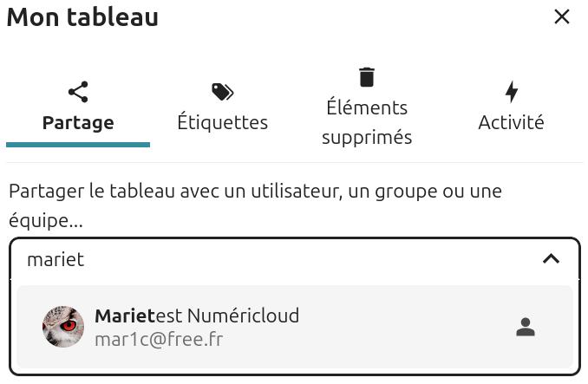Collapse the share suggestions chevron
Image resolution: width=588 pixels, height=384 pixels.
click(551, 258)
